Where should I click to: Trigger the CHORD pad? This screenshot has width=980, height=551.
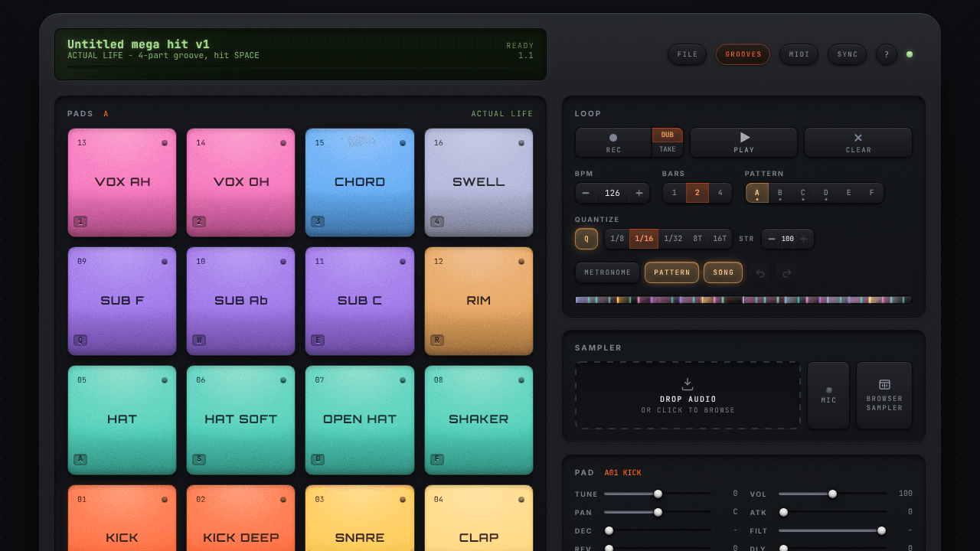click(360, 182)
